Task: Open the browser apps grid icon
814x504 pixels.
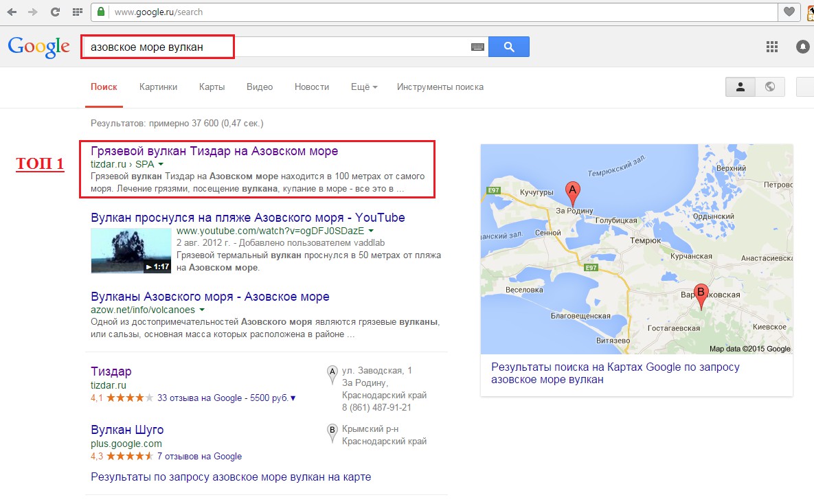Action: point(78,12)
